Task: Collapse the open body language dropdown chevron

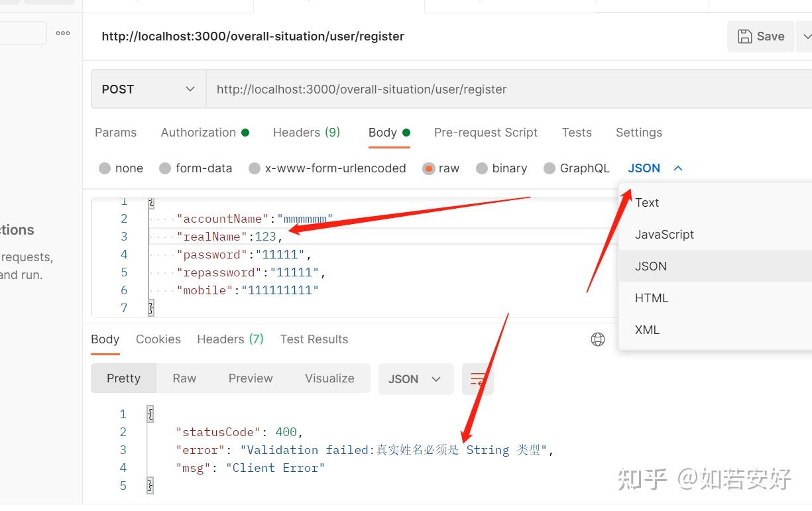Action: click(x=677, y=168)
